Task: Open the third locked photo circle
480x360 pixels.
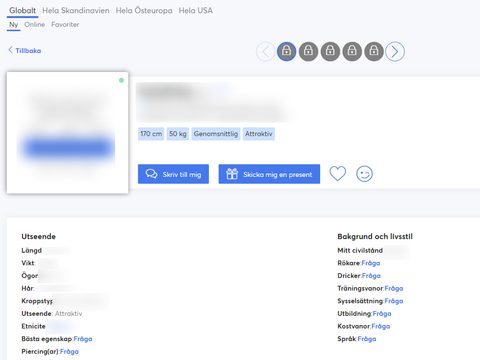Action: (330, 51)
